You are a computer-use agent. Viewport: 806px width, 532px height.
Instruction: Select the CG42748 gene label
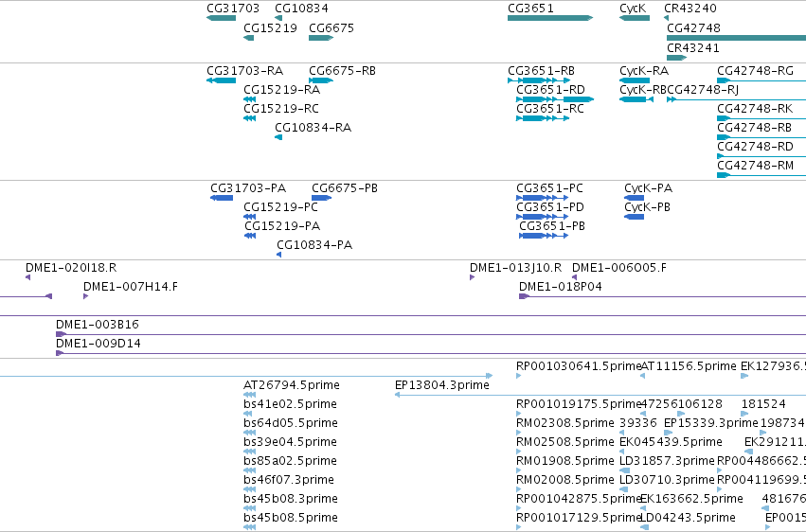[x=693, y=27]
